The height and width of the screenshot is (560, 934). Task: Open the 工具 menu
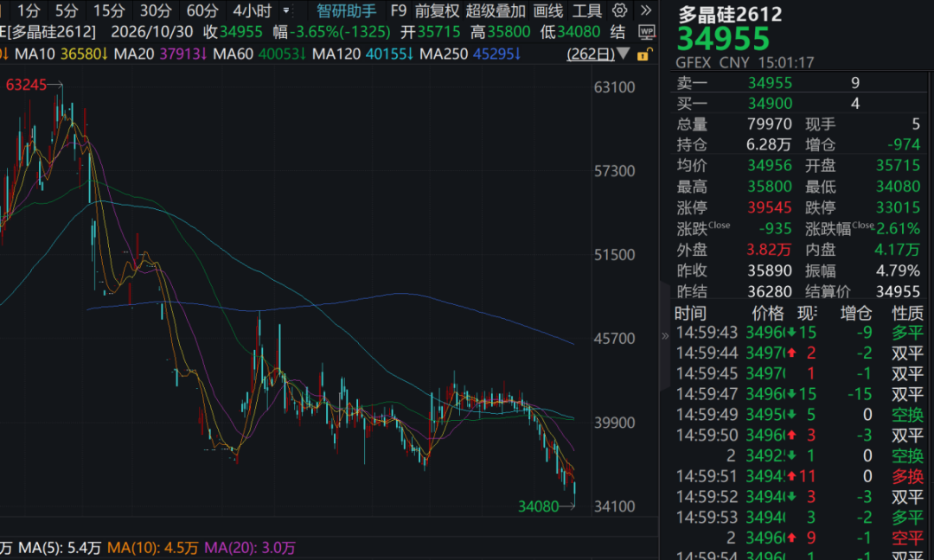tap(586, 10)
